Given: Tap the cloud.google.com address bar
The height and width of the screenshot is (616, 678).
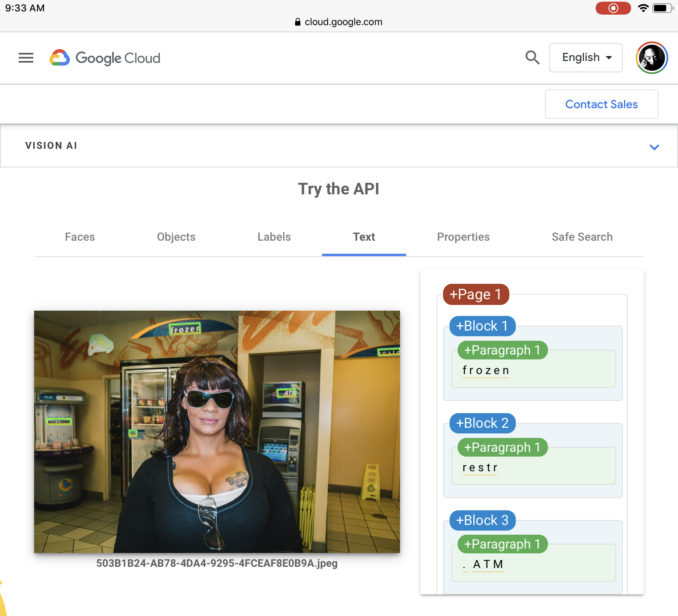Looking at the screenshot, I should tap(339, 22).
